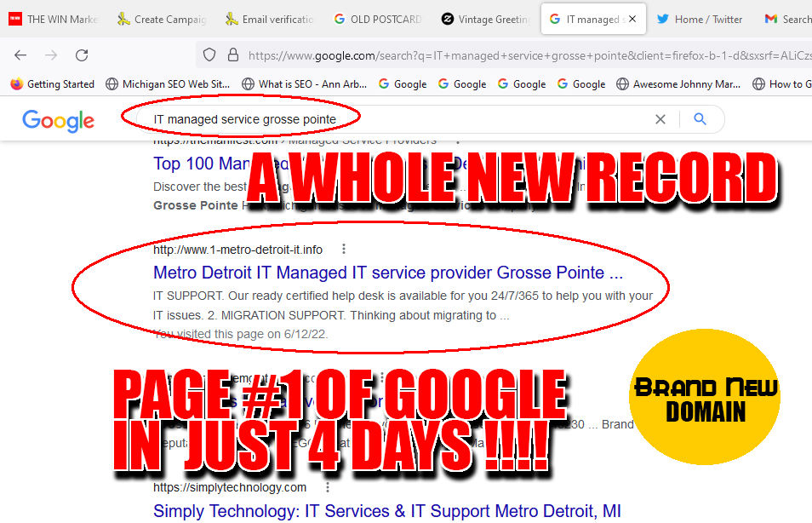Focus the URL address bar
This screenshot has width=812, height=523.
point(529,55)
